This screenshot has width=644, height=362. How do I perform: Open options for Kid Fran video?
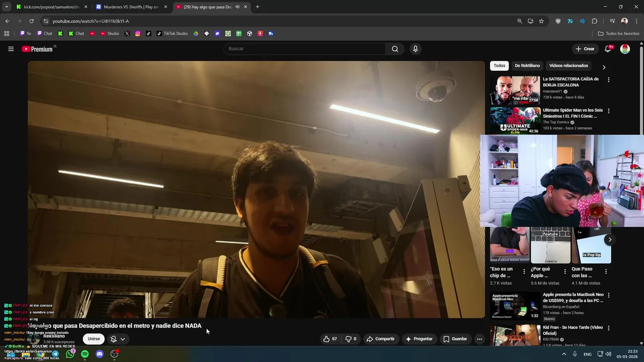(608, 328)
